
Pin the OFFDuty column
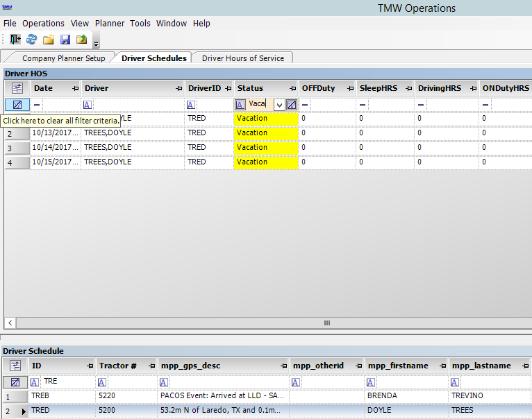point(351,89)
